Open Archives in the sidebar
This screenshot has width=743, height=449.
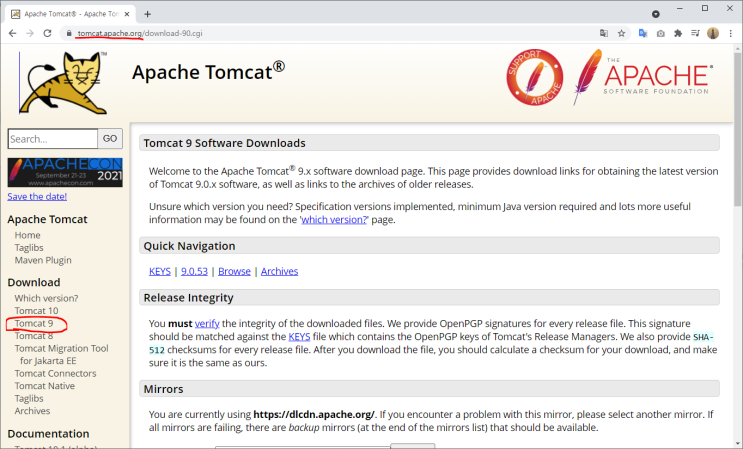coord(32,411)
